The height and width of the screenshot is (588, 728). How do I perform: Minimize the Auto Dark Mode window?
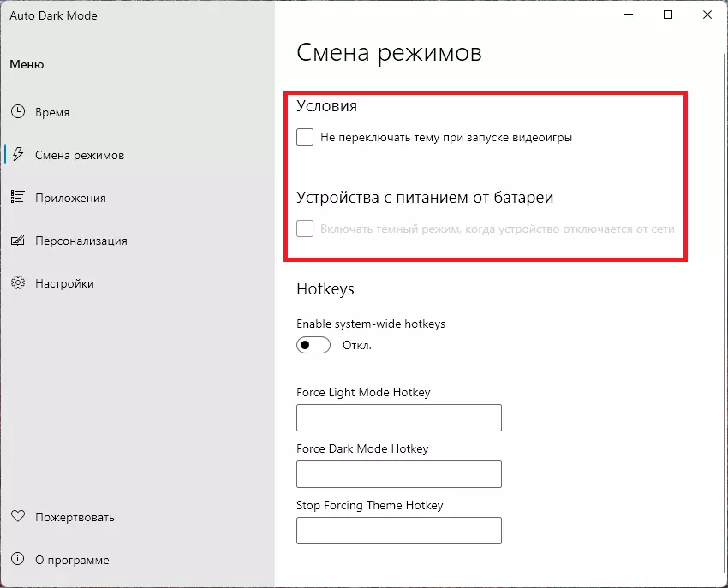click(x=629, y=15)
